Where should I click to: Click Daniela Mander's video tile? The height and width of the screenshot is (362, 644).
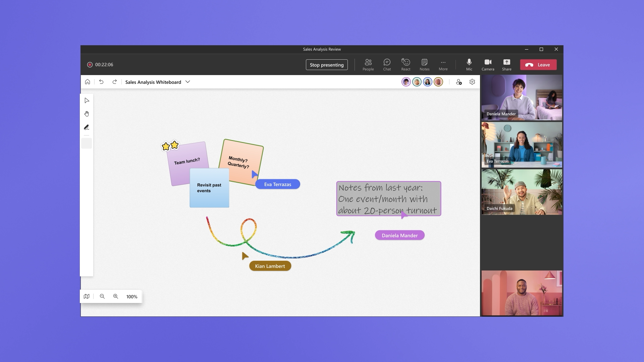pyautogui.click(x=522, y=98)
